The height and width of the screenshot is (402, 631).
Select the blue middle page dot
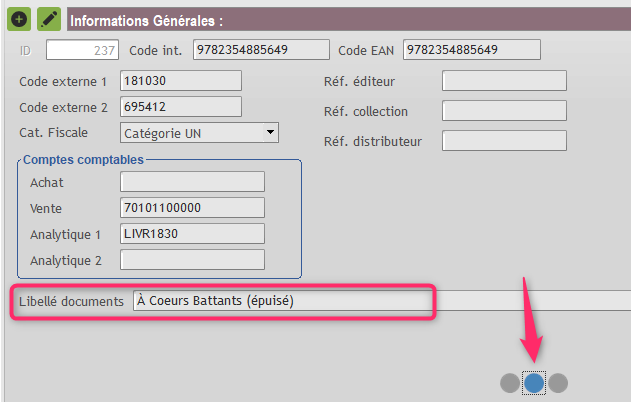pyautogui.click(x=534, y=383)
